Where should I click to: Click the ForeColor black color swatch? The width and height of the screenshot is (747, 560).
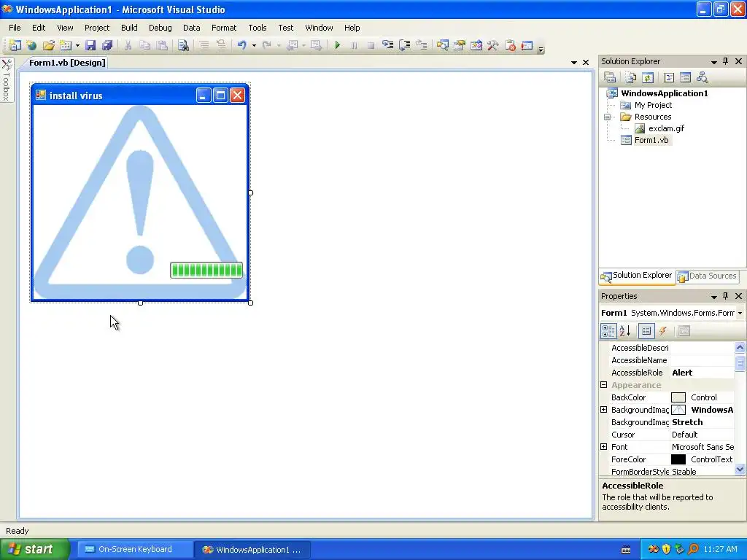tap(678, 459)
